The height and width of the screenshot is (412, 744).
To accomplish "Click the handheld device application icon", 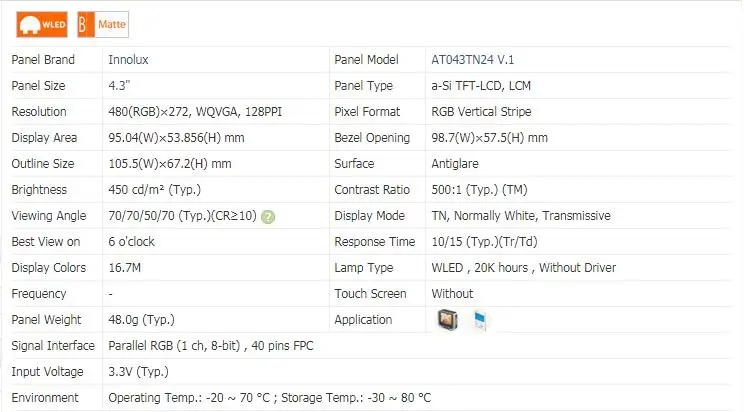I will coord(480,320).
